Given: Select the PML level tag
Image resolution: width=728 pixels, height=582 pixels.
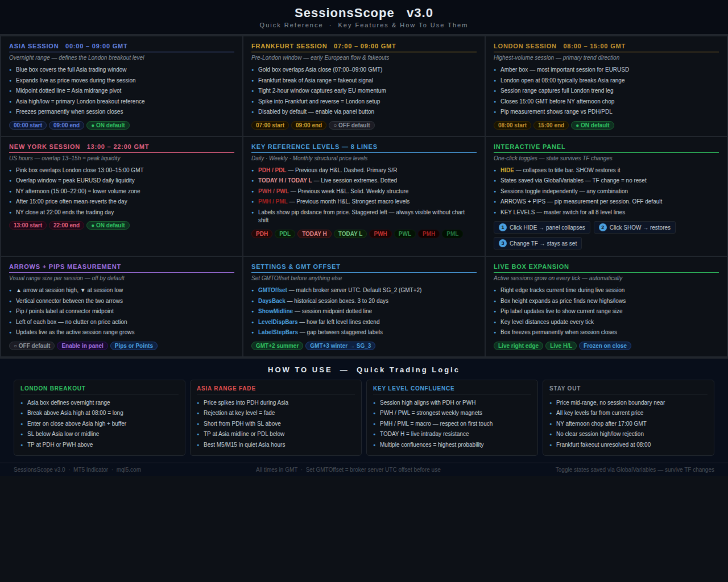Looking at the screenshot, I should point(452,234).
